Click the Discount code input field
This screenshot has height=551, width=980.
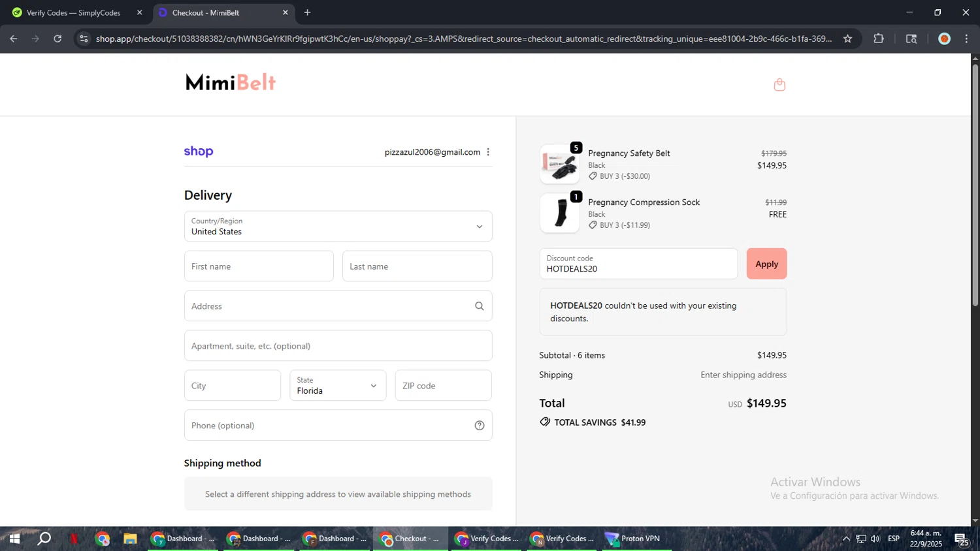click(638, 264)
